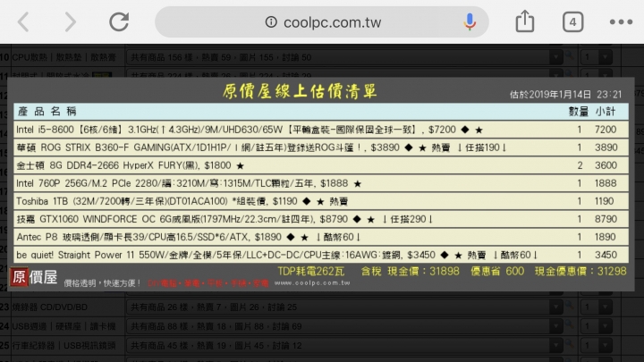Click the 現金價:31898 total
This screenshot has height=362, width=644.
423,272
